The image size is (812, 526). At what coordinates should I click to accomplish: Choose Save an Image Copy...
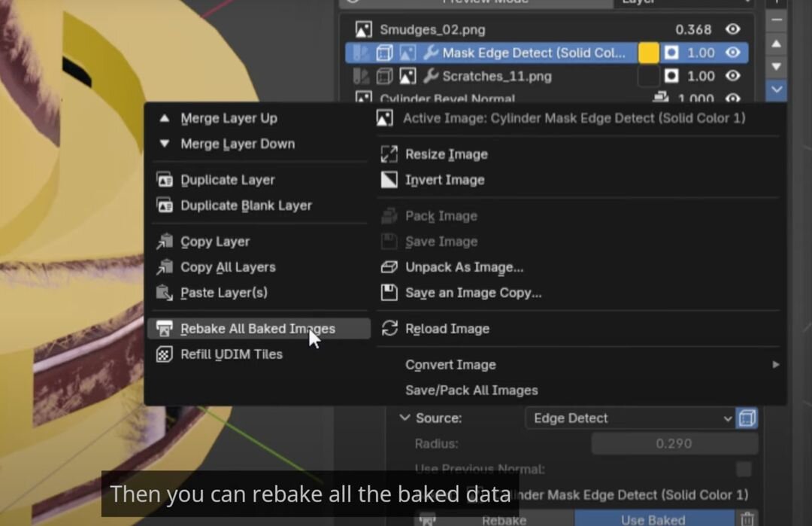(578, 293)
